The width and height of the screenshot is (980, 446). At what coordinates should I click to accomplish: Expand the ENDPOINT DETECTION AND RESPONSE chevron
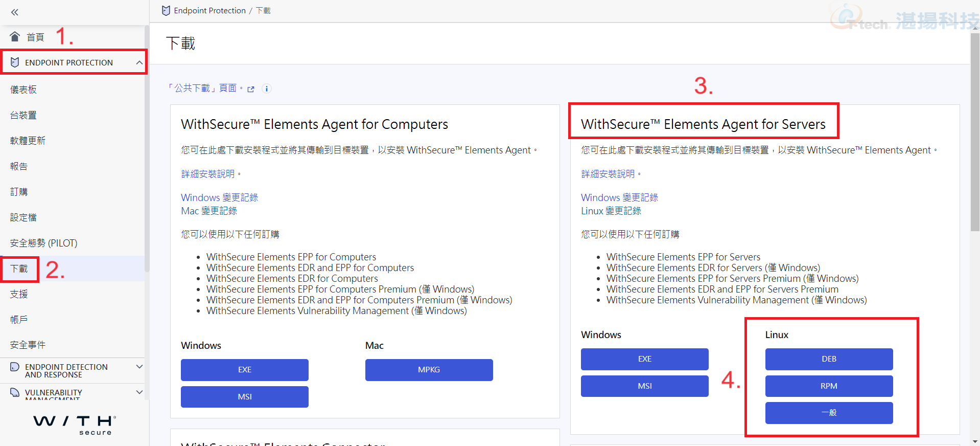tap(139, 367)
